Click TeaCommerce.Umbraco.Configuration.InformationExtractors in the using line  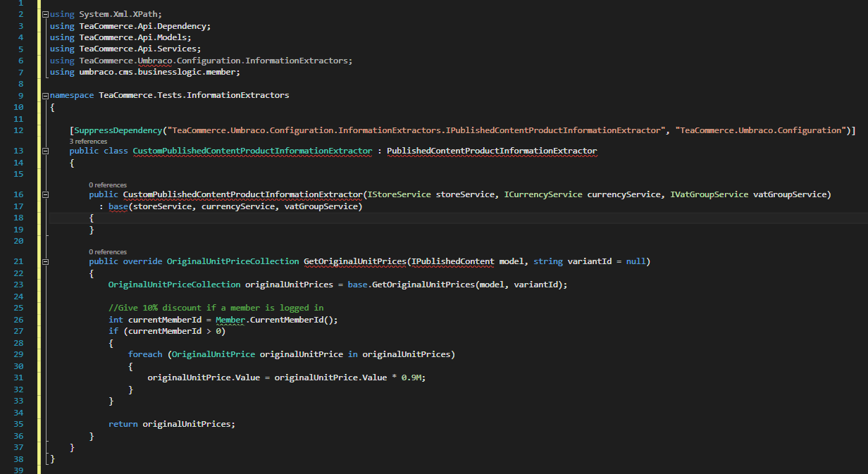click(214, 61)
